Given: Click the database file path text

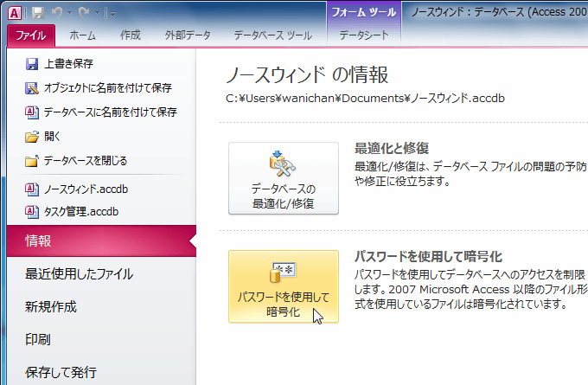Looking at the screenshot, I should [365, 99].
